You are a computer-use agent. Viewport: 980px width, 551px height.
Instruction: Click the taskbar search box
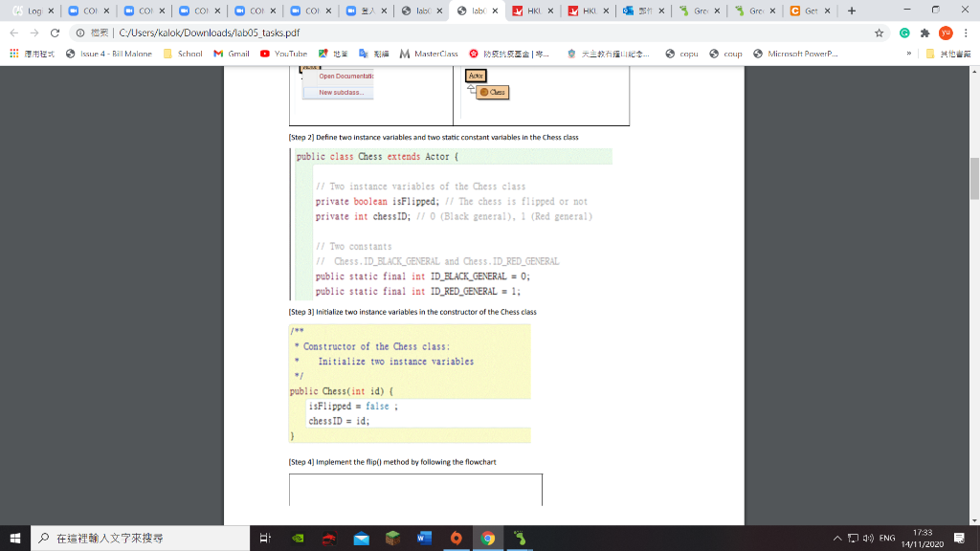[140, 538]
